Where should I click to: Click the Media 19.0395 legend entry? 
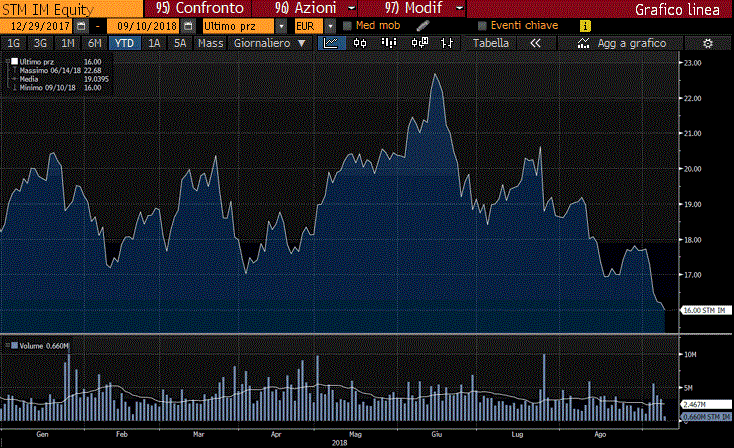tap(64, 79)
